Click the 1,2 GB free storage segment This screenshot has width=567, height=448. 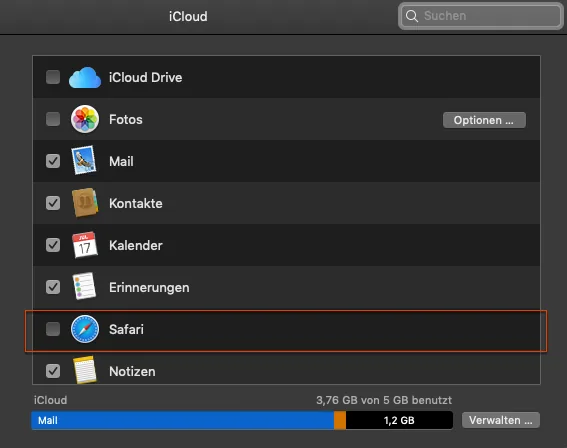pos(399,420)
